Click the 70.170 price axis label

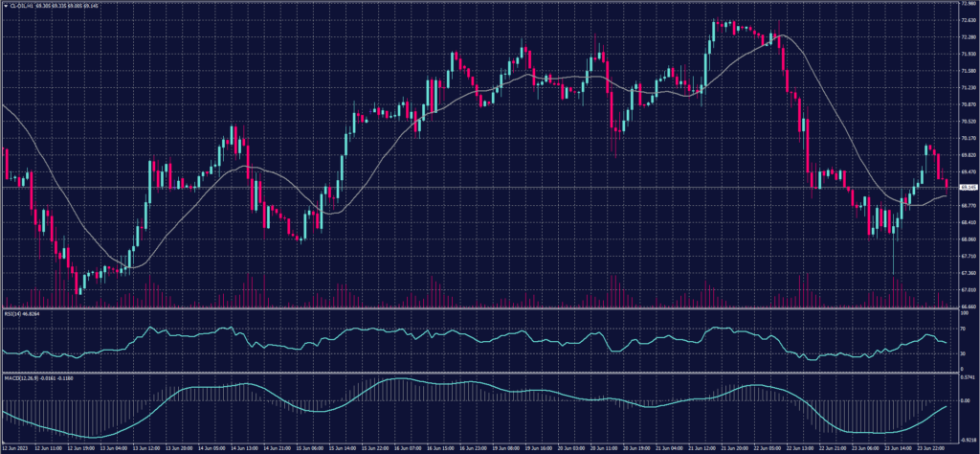coord(967,137)
